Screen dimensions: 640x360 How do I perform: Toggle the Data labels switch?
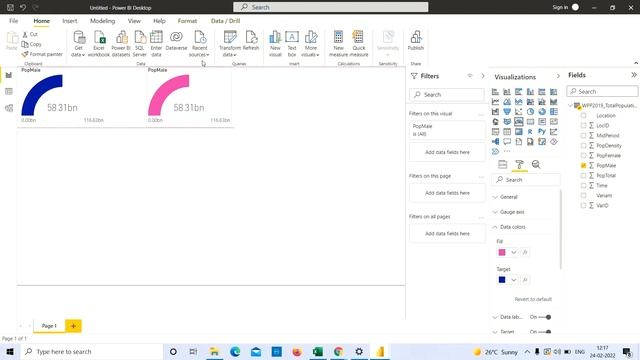[x=545, y=317]
